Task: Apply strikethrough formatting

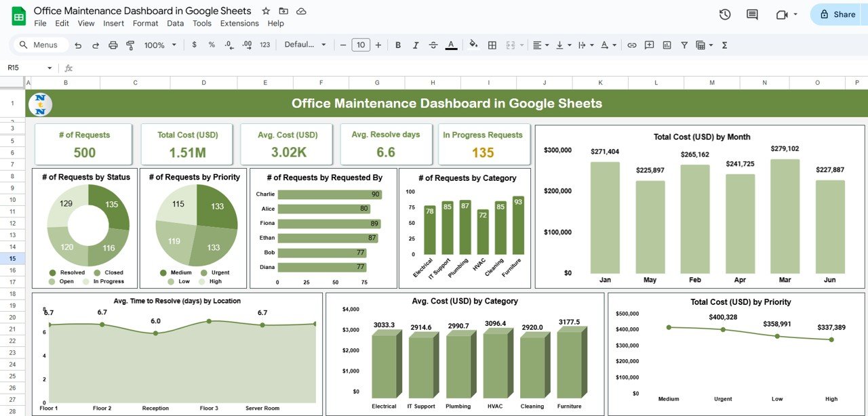Action: click(433, 45)
